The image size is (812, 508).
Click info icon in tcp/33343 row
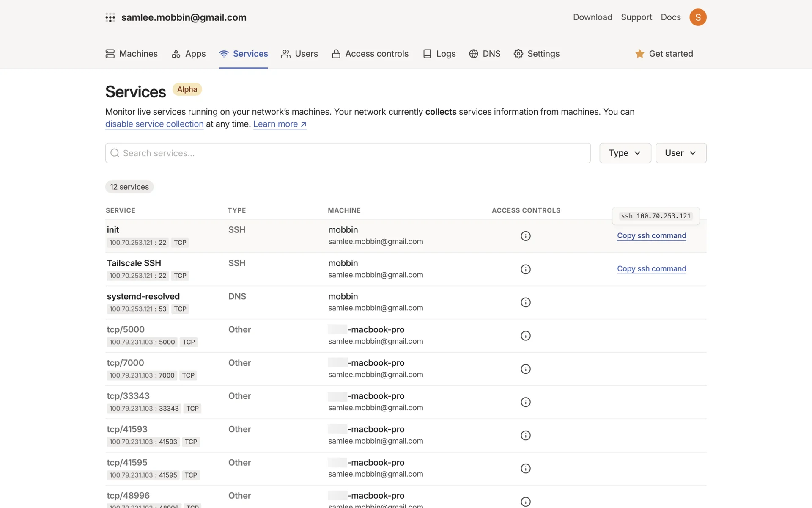click(x=525, y=402)
